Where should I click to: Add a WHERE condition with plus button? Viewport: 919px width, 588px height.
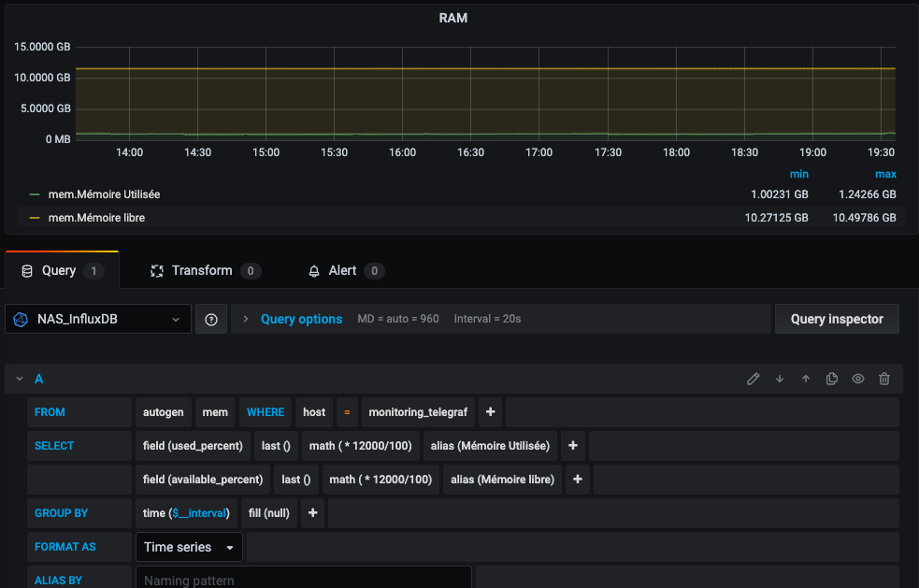490,412
